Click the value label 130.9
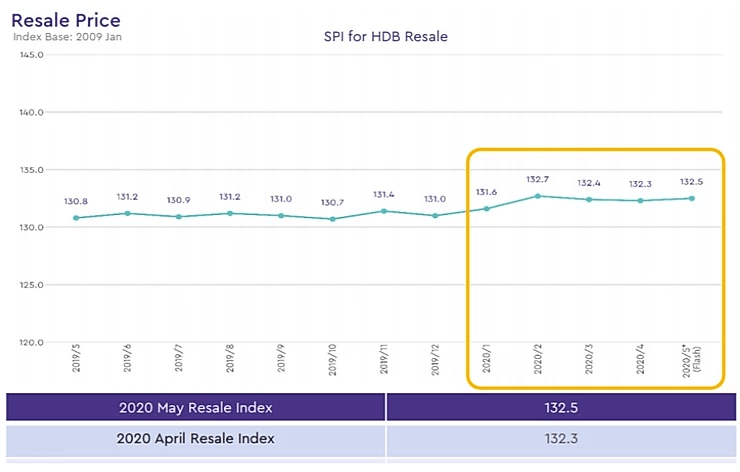The image size is (740, 472). tap(178, 200)
